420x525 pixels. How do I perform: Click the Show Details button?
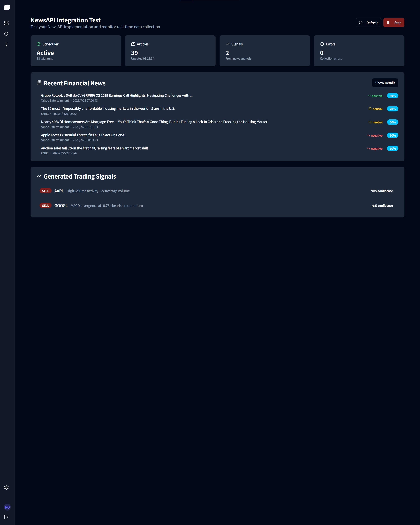[385, 83]
